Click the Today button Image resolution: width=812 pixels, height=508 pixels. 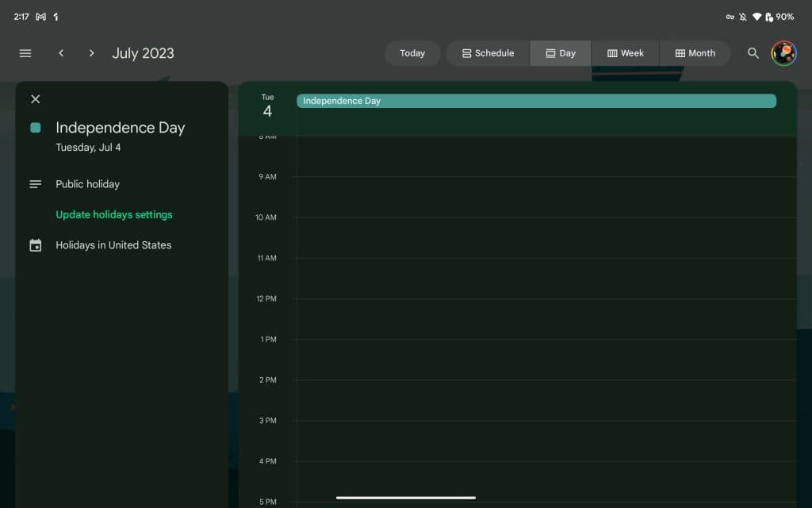pos(412,53)
